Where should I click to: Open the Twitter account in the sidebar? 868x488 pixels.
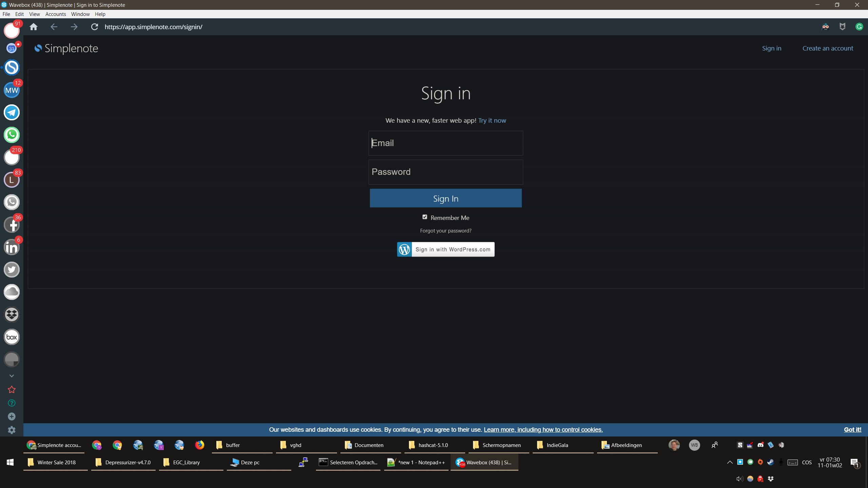pyautogui.click(x=11, y=269)
